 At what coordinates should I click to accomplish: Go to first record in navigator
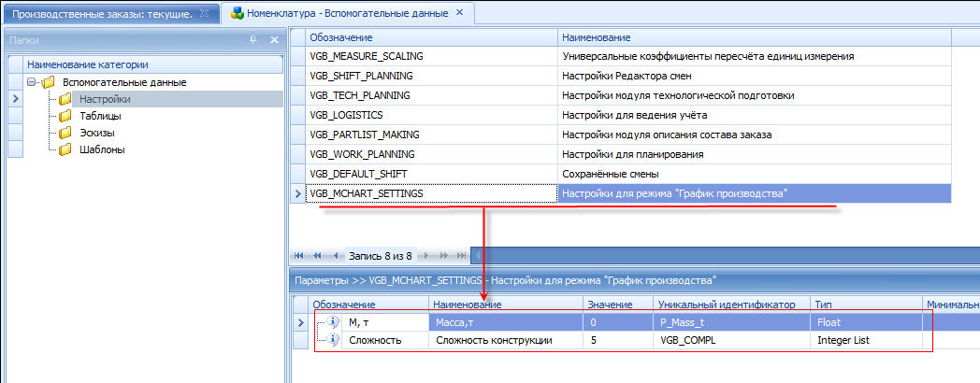[300, 255]
